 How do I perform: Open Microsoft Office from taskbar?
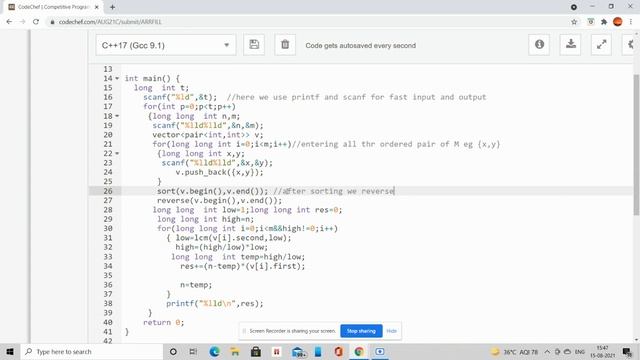click(x=338, y=351)
